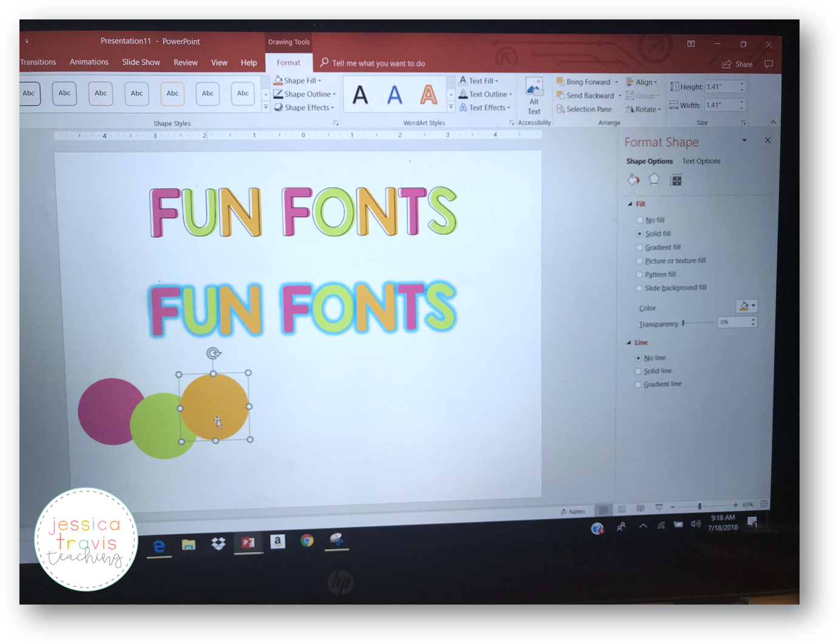Open the Rotate objects menu
Screen dimensions: 839x644
pyautogui.click(x=643, y=109)
